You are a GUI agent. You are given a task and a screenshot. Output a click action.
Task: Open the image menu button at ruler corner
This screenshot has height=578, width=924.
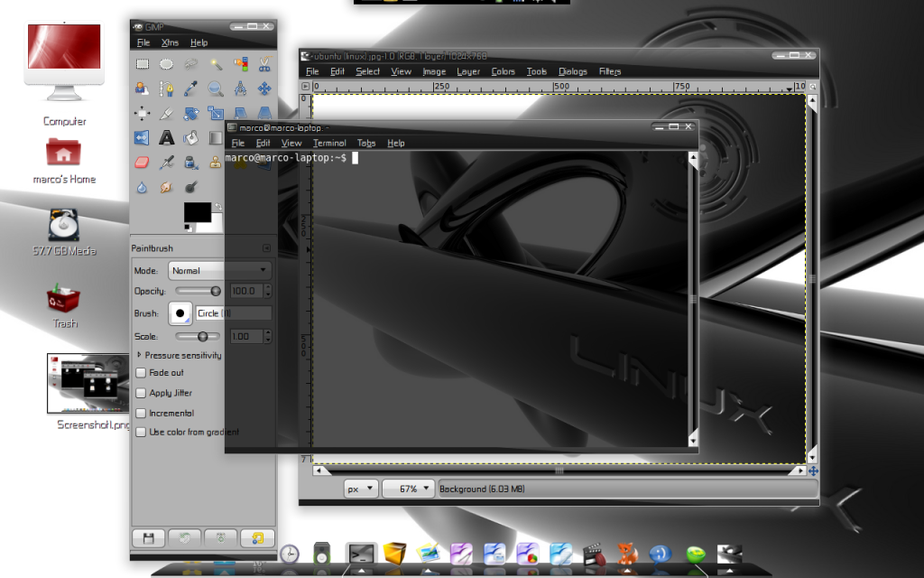(x=305, y=86)
